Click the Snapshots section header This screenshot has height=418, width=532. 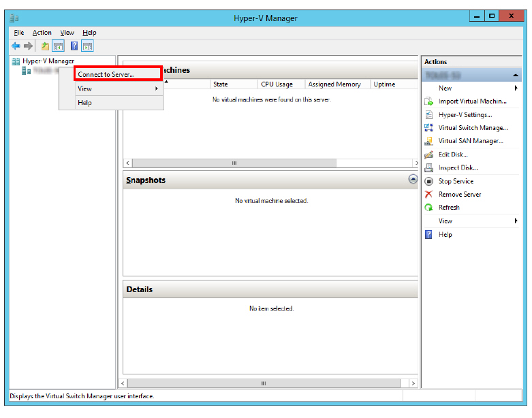tap(270, 180)
